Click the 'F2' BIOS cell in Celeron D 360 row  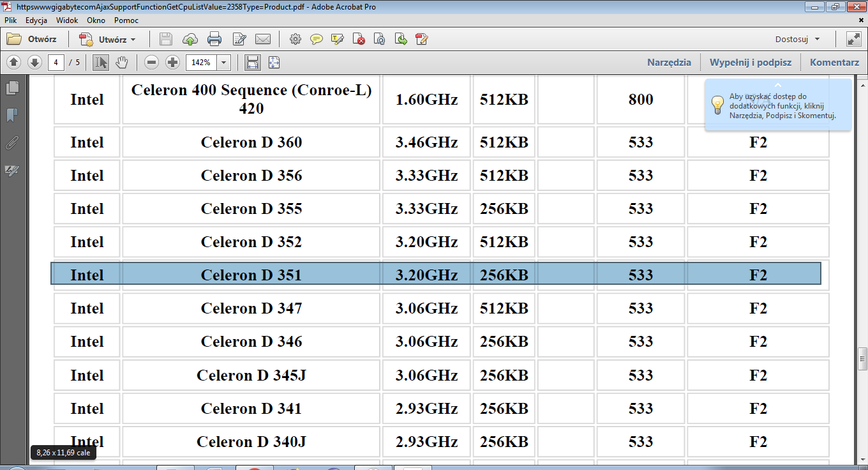coord(758,142)
